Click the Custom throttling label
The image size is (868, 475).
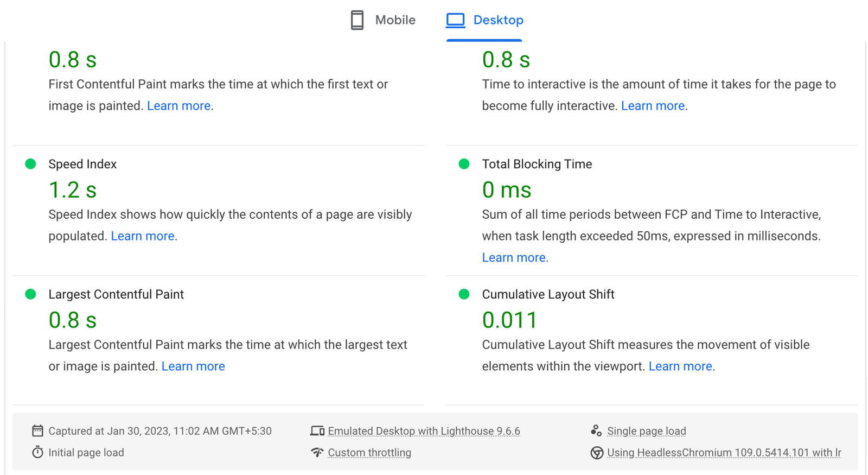[369, 453]
